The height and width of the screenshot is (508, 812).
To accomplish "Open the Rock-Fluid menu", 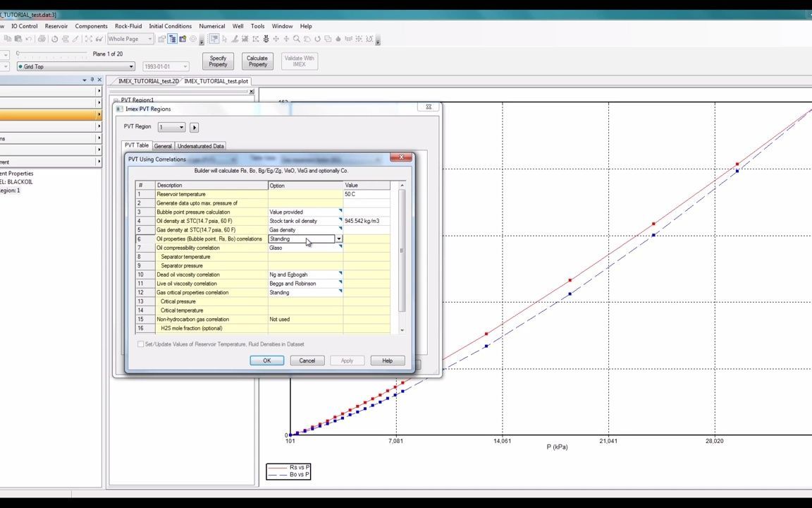I will coord(128,26).
